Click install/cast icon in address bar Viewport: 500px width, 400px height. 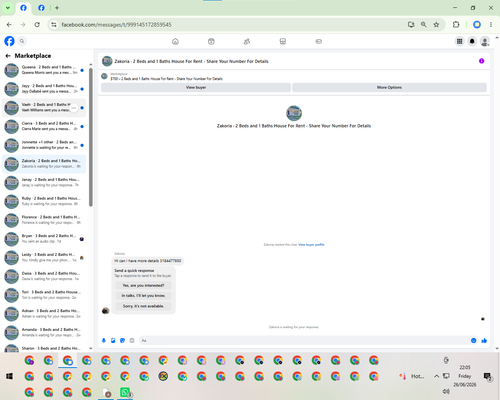411,25
